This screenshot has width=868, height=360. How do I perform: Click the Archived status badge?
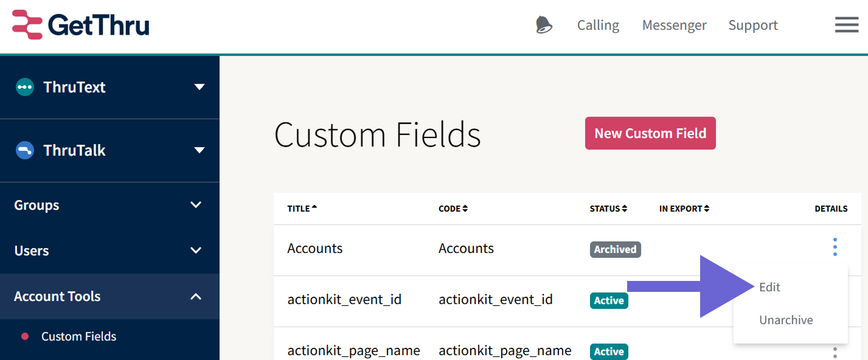[615, 249]
